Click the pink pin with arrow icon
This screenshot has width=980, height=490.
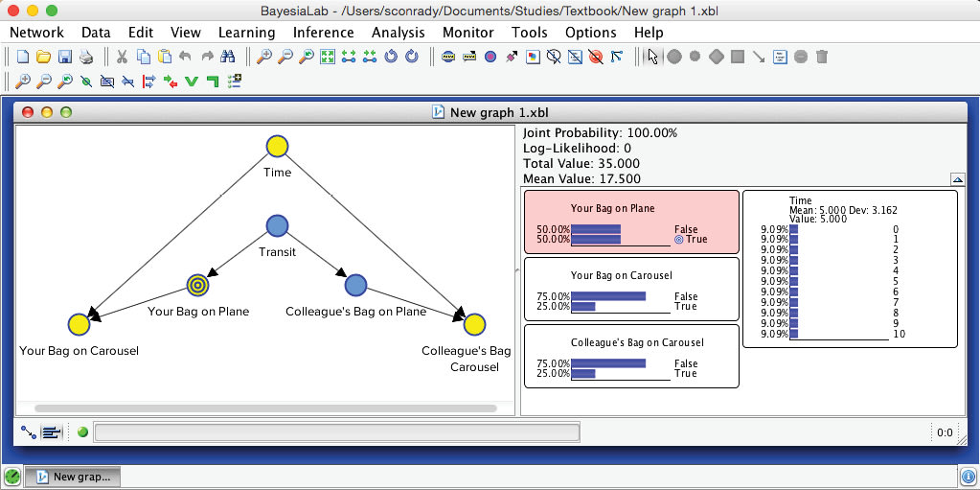(x=512, y=57)
